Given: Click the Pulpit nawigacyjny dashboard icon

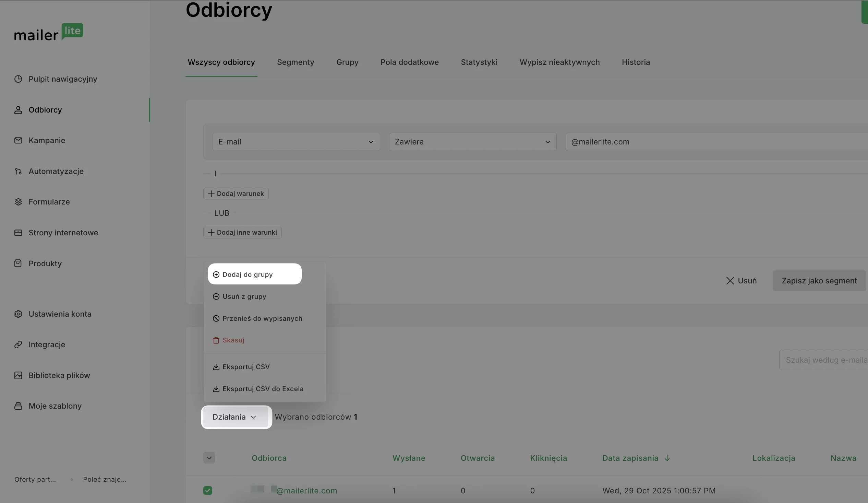Looking at the screenshot, I should (x=18, y=79).
